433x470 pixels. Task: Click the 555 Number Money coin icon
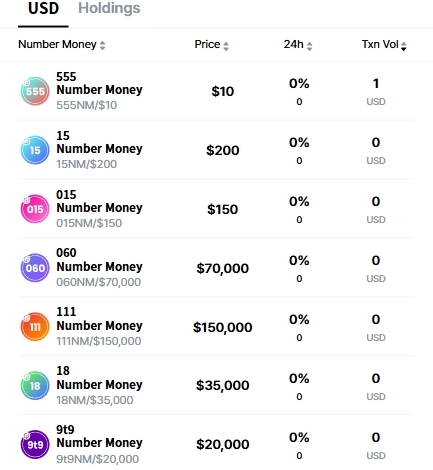pyautogui.click(x=35, y=91)
